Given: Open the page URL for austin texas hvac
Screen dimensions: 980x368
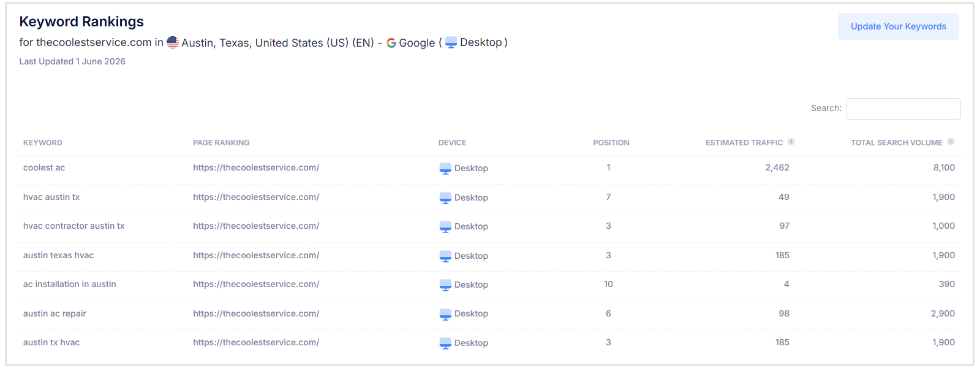Looking at the screenshot, I should [x=256, y=255].
